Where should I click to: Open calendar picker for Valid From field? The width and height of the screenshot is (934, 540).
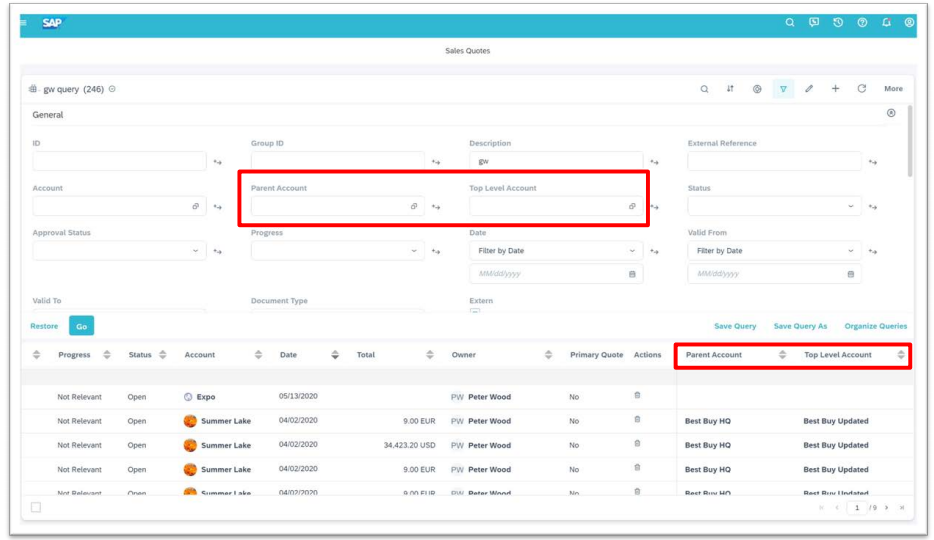click(851, 274)
